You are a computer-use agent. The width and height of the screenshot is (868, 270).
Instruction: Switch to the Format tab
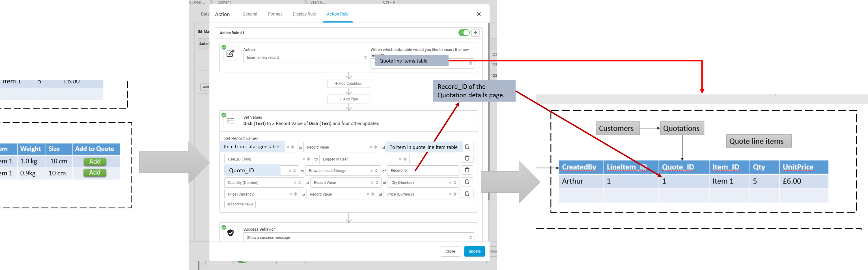(275, 14)
